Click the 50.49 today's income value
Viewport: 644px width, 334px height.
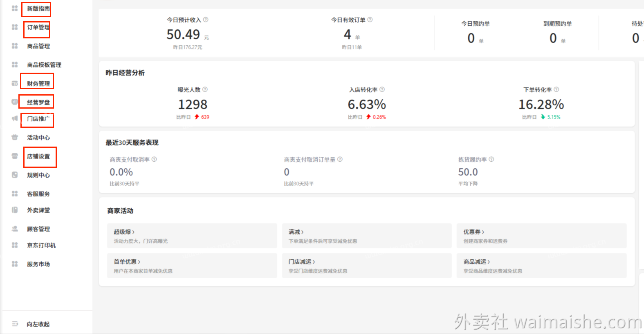tap(183, 34)
